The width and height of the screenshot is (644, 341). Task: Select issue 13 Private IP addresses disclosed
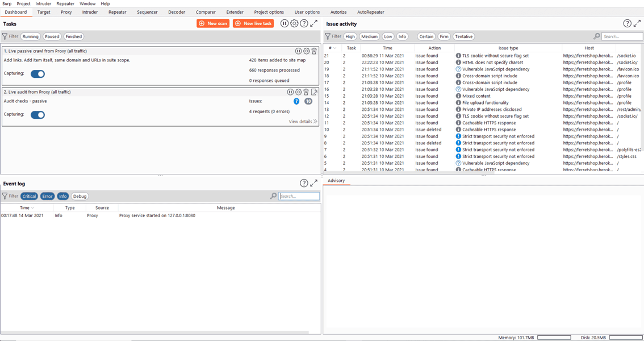pos(483,109)
